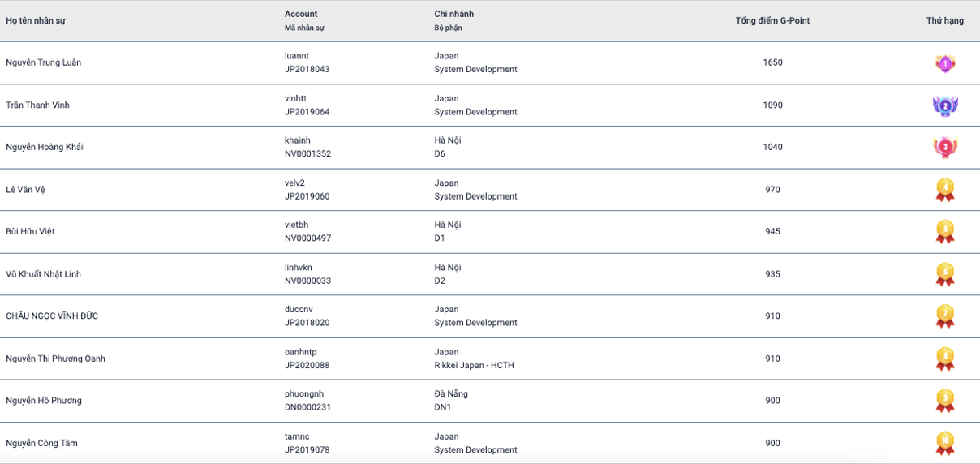Click the Tổng điểm G-Point column header

point(772,21)
